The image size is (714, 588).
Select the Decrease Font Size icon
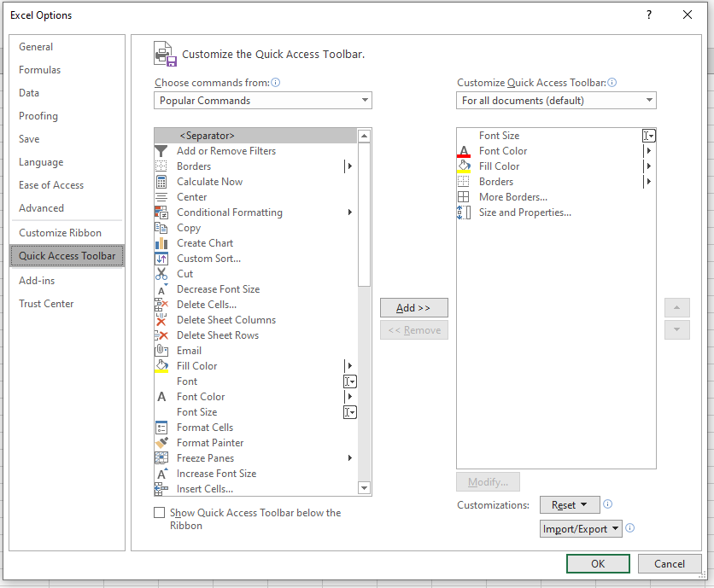[x=161, y=289]
